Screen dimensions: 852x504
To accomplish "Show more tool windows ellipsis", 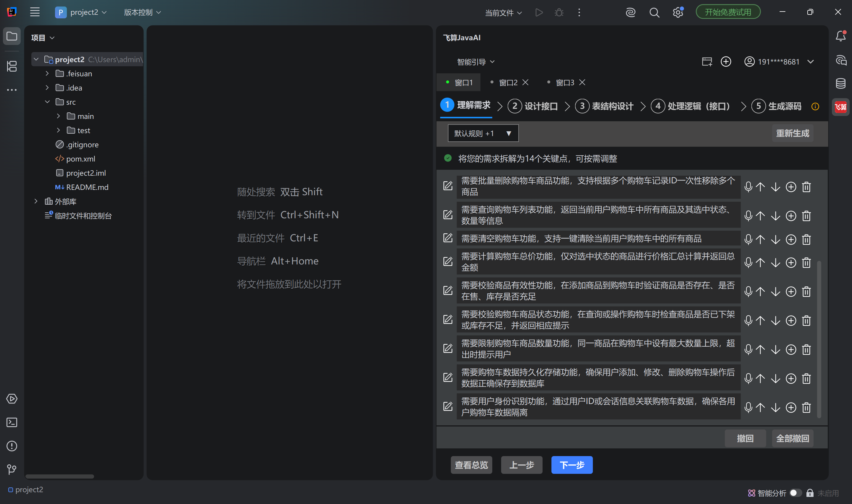I will [12, 90].
